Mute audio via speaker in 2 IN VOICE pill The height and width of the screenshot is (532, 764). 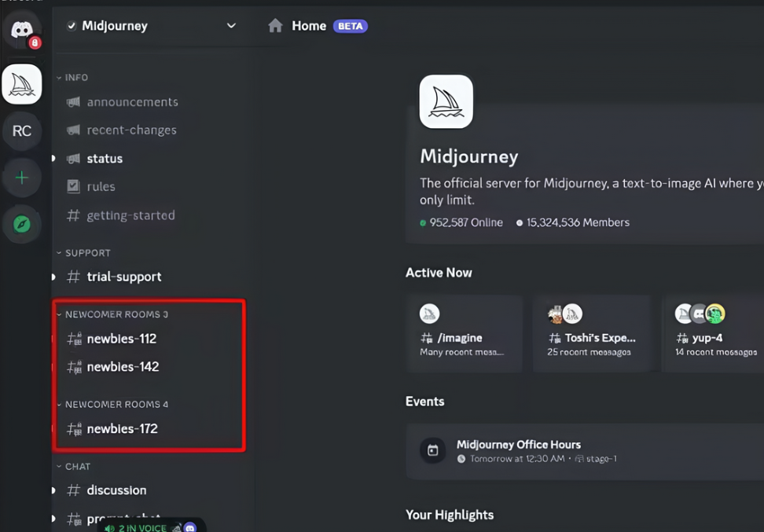[110, 527]
